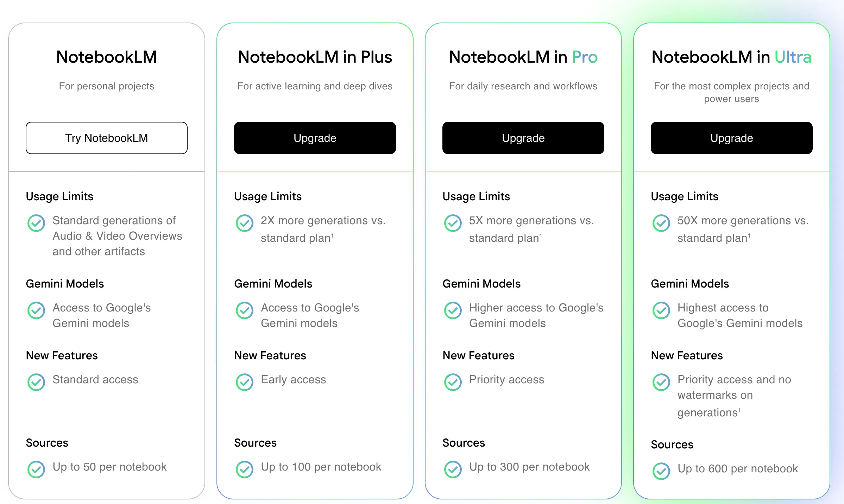Image resolution: width=844 pixels, height=504 pixels.
Task: Click the checkmark beside Higher access to Gemini models
Action: (x=453, y=310)
